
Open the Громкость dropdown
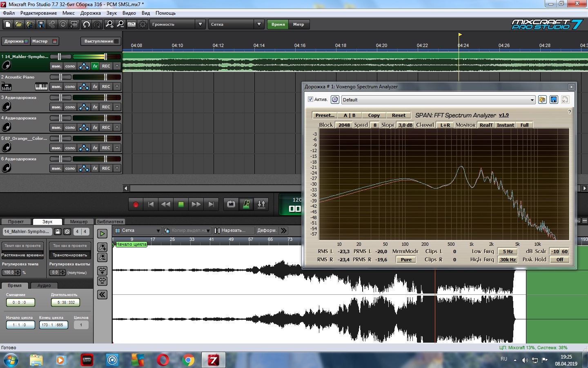point(178,25)
